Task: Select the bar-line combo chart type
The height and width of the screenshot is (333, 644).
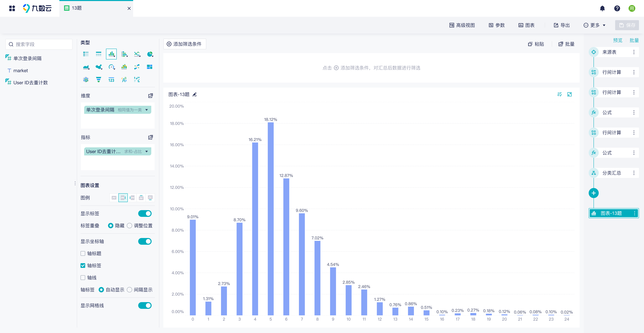Action: [124, 67]
